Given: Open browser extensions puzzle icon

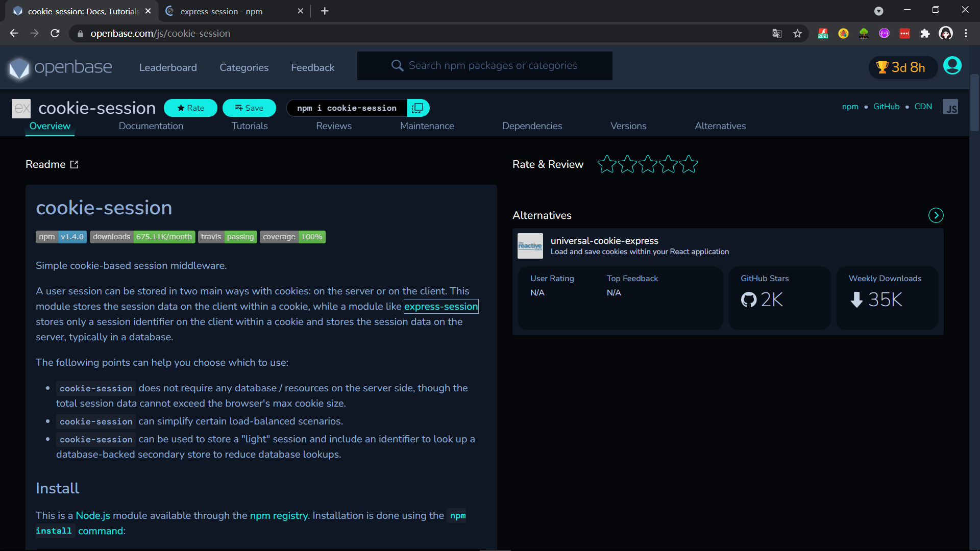Looking at the screenshot, I should point(925,34).
